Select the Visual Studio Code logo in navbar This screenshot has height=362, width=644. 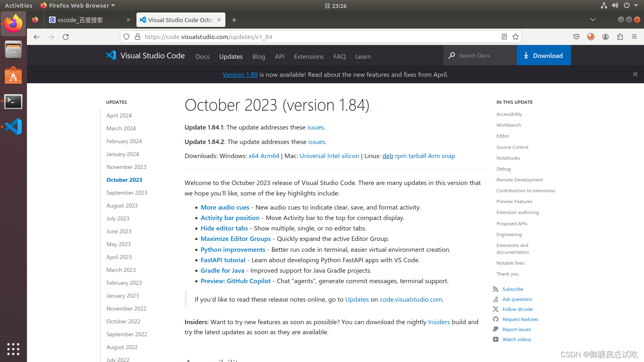(111, 55)
